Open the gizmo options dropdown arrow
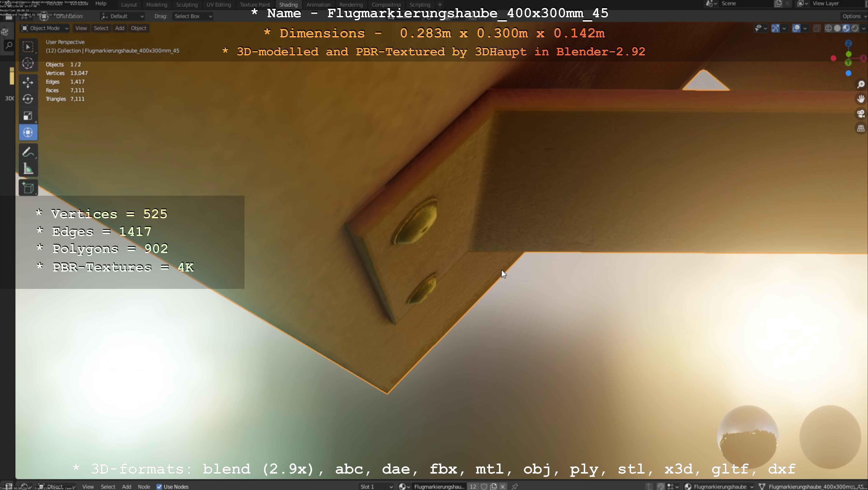This screenshot has width=868, height=490. pyautogui.click(x=784, y=28)
